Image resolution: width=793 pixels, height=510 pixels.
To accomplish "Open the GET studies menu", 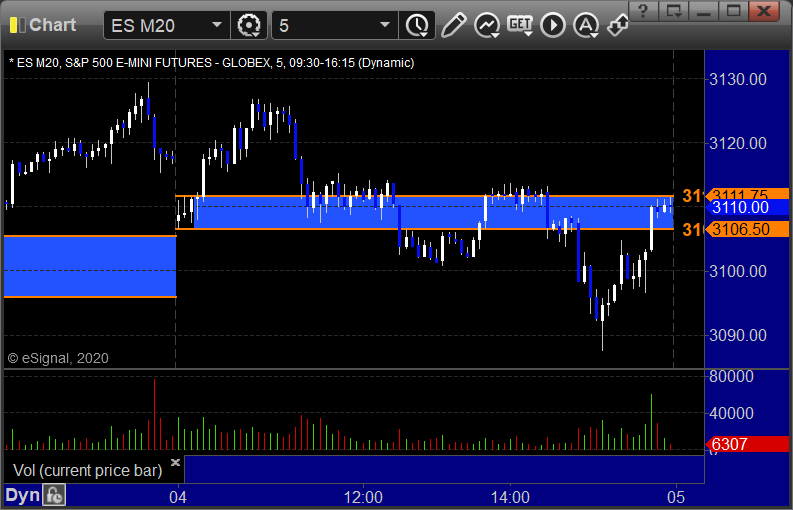I will point(520,25).
